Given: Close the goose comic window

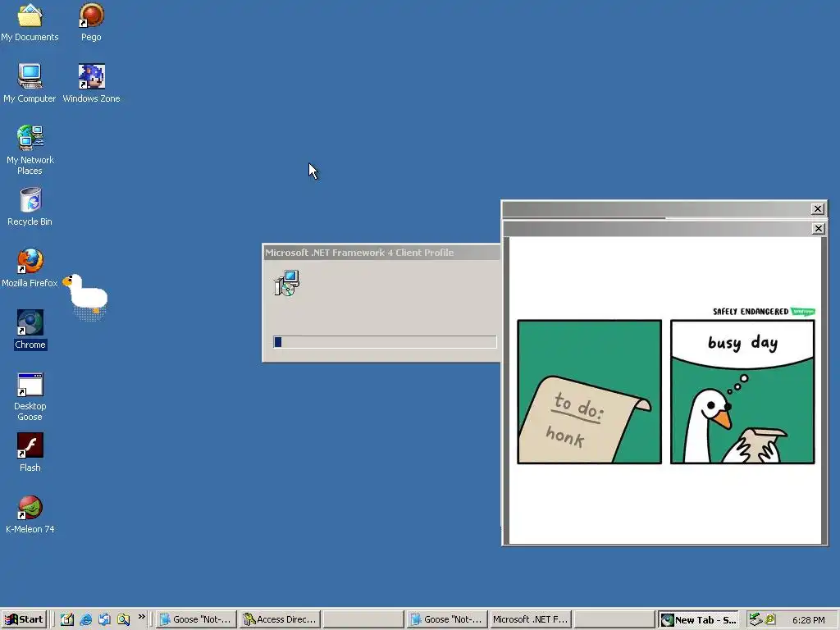Looking at the screenshot, I should pos(818,229).
